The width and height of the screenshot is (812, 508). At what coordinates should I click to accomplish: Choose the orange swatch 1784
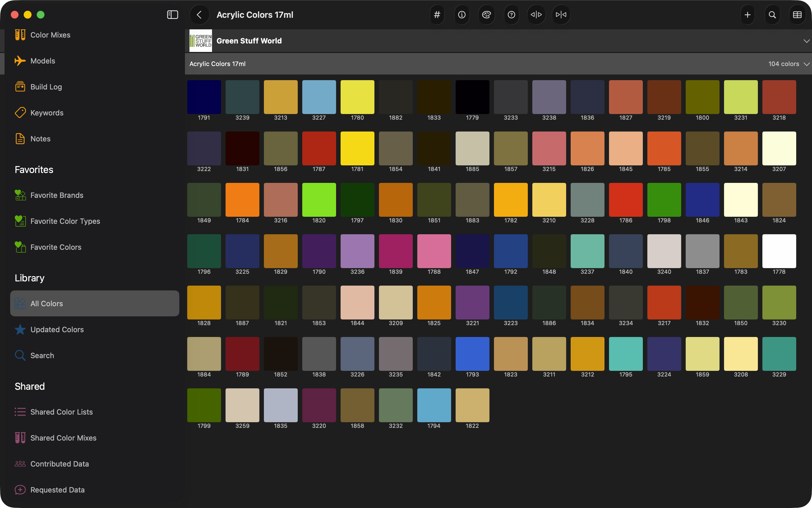tap(242, 200)
